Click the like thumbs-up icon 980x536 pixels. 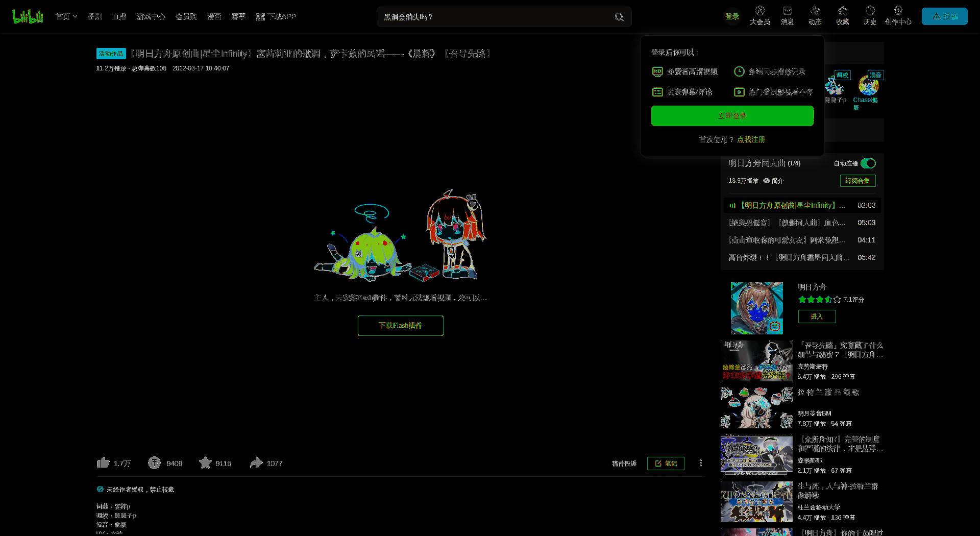click(103, 463)
